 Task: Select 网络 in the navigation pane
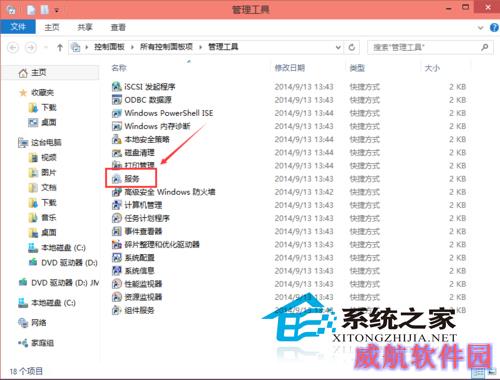tap(39, 323)
